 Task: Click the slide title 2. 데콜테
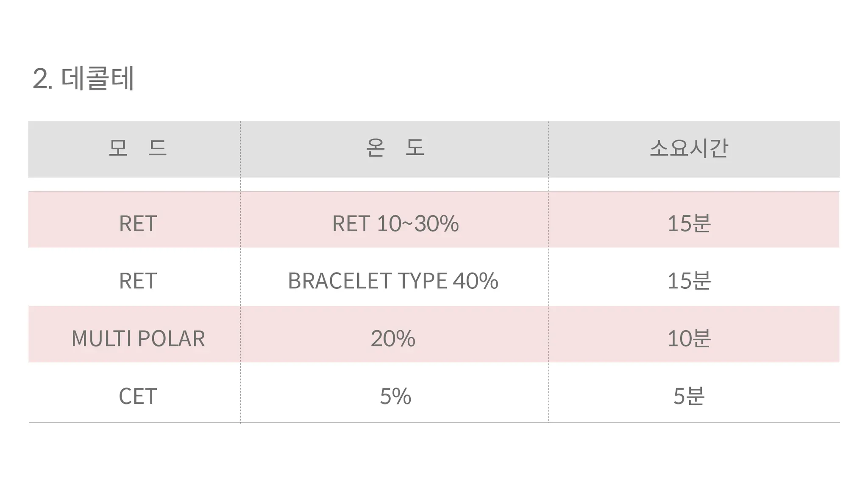pos(83,78)
